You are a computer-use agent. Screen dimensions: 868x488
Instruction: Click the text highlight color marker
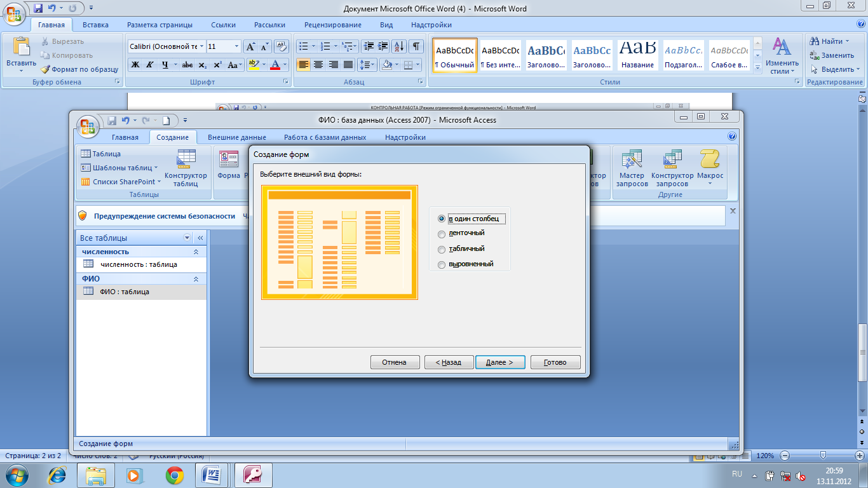[x=254, y=65]
